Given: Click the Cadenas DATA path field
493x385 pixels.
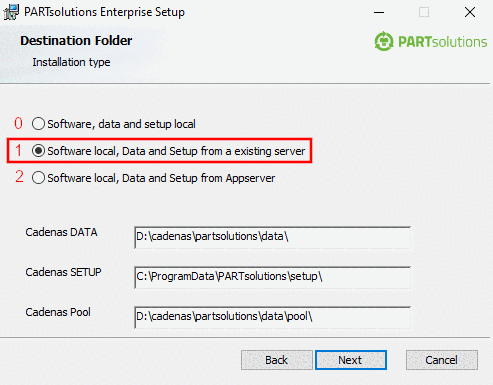Looking at the screenshot, I should point(272,237).
